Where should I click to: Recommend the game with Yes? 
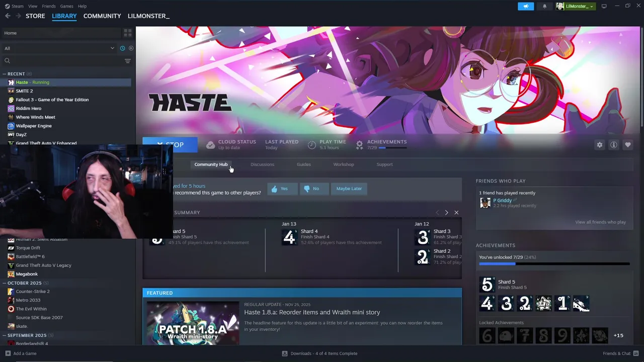tap(282, 189)
